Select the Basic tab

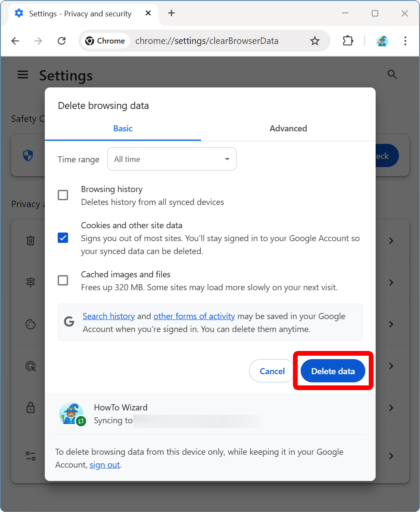[x=123, y=128]
